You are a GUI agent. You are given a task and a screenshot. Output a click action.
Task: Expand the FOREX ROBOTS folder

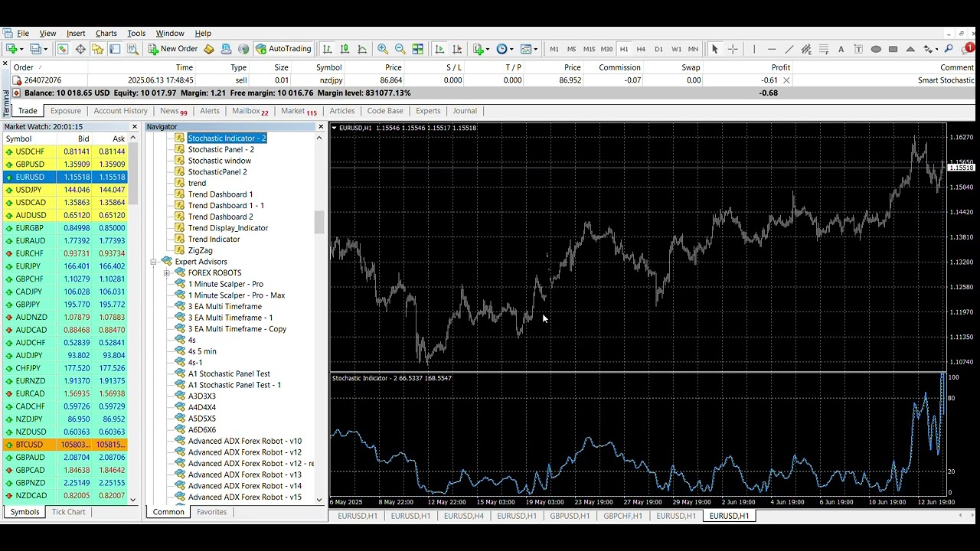pos(166,273)
